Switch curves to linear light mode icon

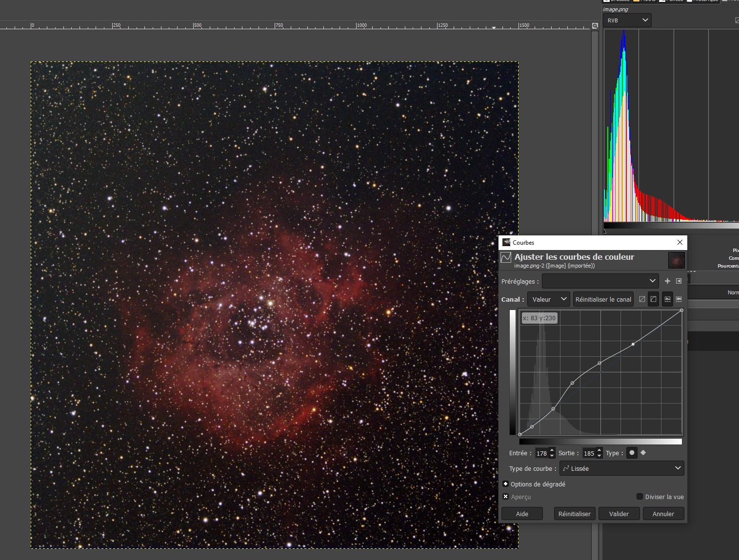(642, 299)
